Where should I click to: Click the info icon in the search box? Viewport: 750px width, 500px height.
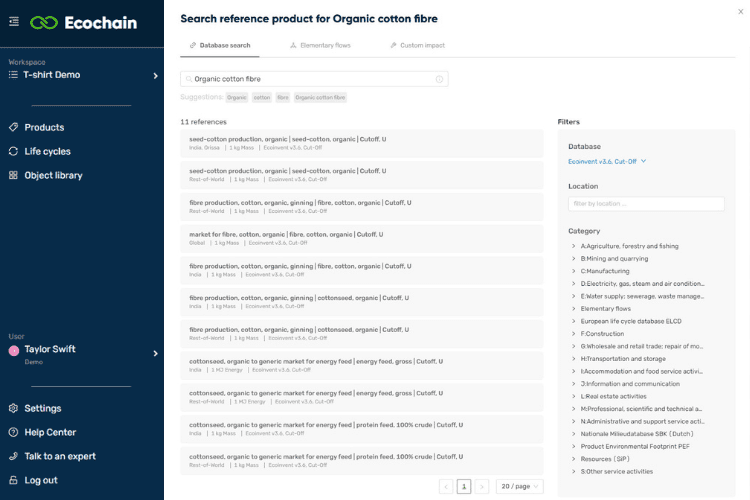pyautogui.click(x=439, y=79)
